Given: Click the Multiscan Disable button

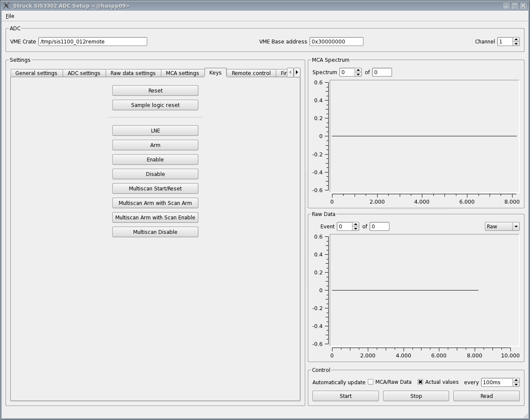Looking at the screenshot, I should pyautogui.click(x=155, y=232).
